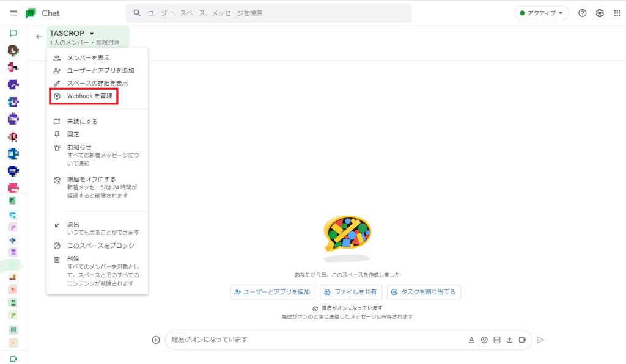Click ユーザーとアプリを追加 button in center
Screen dimensions: 626x364
pos(273,292)
